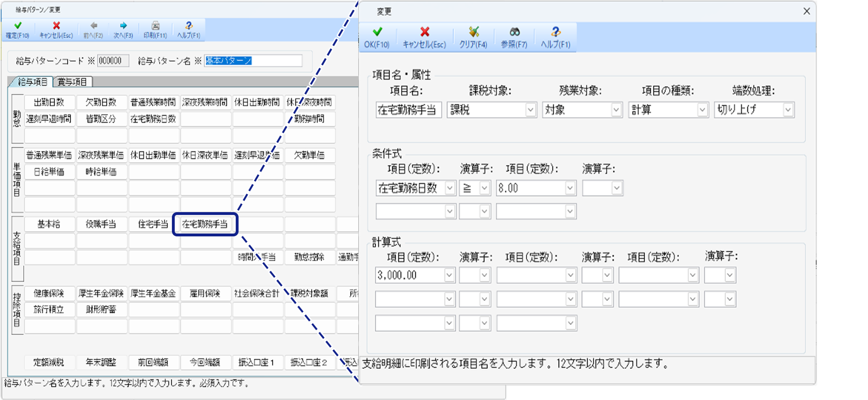Expand the 課税対象 dropdown
This screenshot has height=400, width=868.
[x=530, y=110]
